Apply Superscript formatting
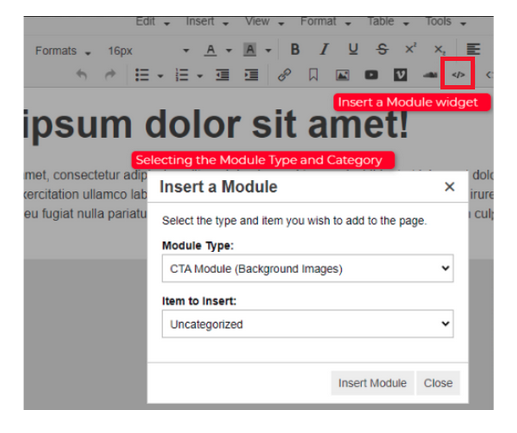517x433 pixels. point(411,49)
